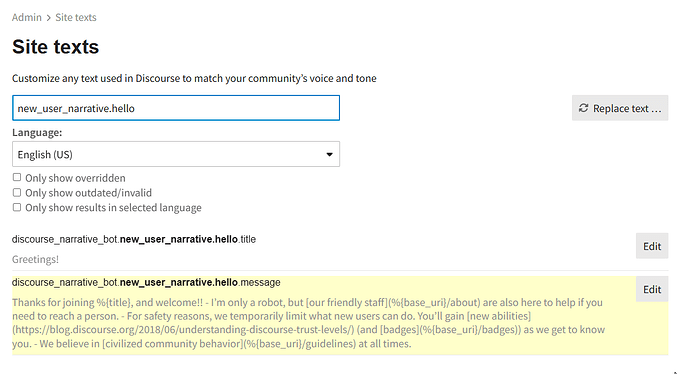Check Only show results in selected language
The width and height of the screenshot is (690, 374).
pyautogui.click(x=17, y=207)
